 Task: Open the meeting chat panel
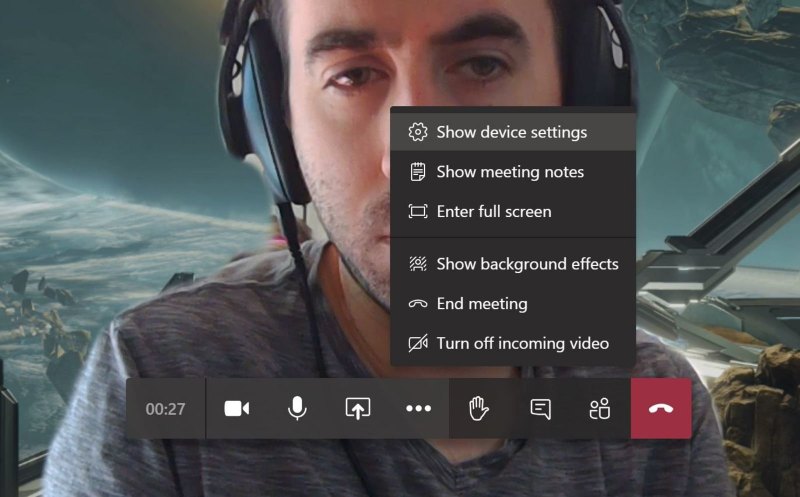pyautogui.click(x=540, y=408)
